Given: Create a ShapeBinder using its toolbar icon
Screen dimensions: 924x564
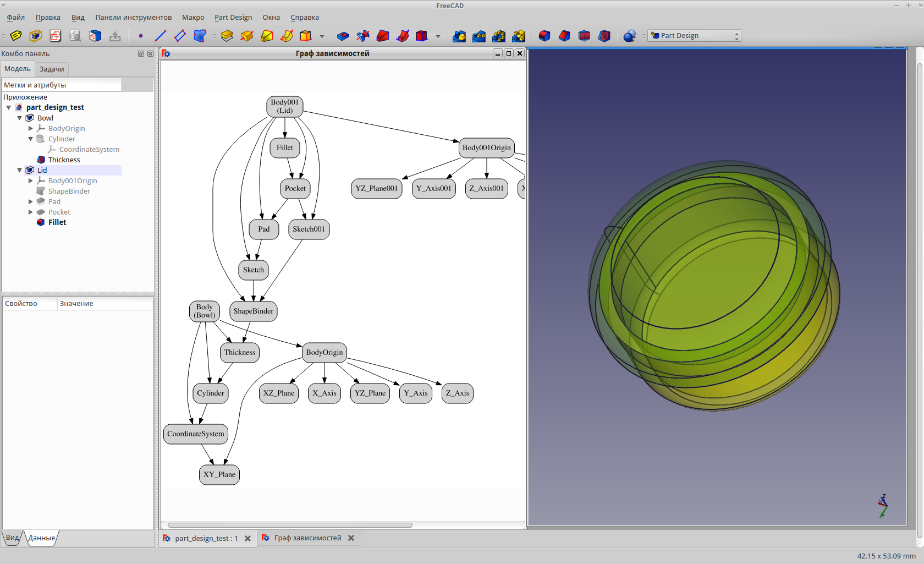Looking at the screenshot, I should [x=200, y=36].
